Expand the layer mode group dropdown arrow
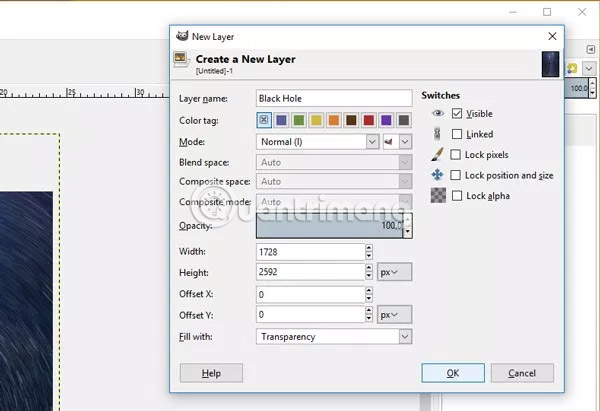600x411 pixels. click(405, 142)
